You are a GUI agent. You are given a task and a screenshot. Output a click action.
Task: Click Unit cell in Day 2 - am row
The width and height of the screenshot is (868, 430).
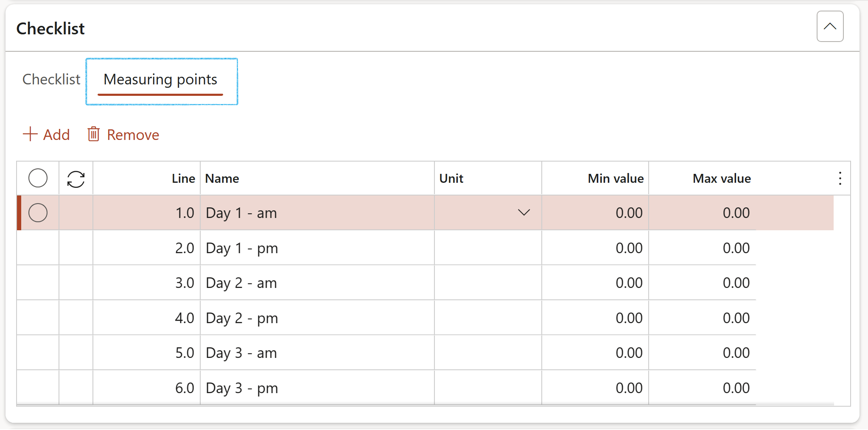pos(488,283)
